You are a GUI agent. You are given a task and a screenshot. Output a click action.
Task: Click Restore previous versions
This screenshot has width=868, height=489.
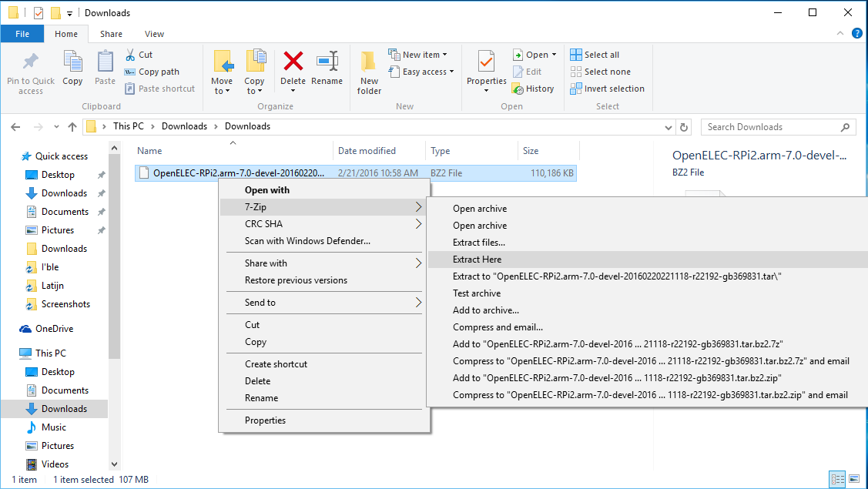323,280
